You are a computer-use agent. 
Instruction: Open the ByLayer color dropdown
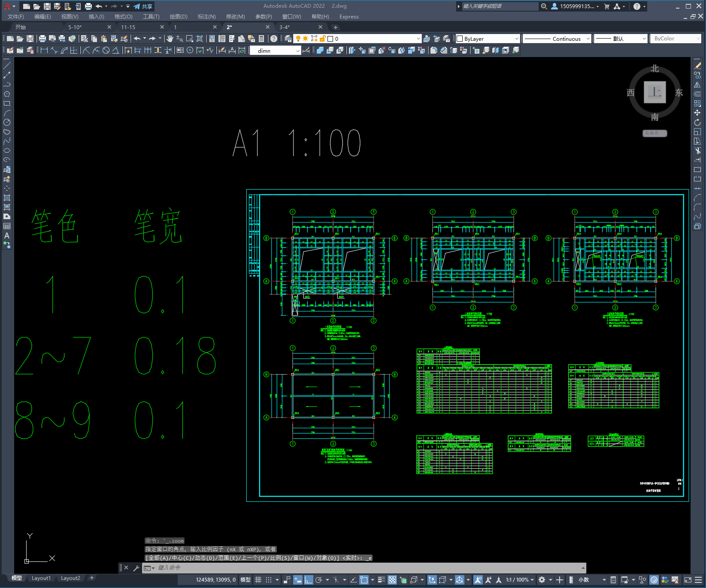coord(517,39)
